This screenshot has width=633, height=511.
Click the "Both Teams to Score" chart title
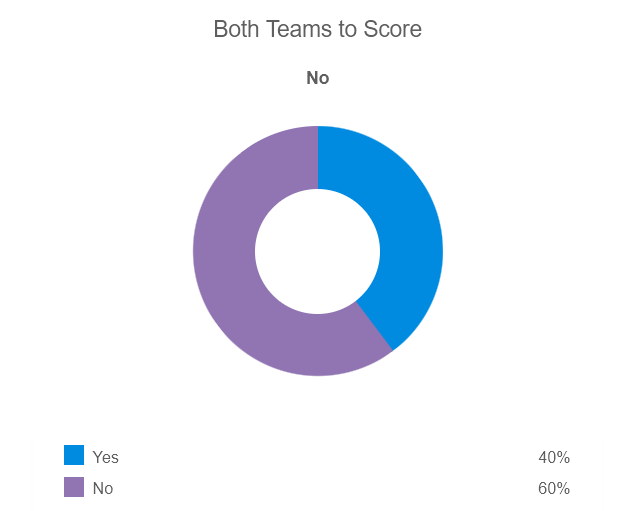[317, 29]
